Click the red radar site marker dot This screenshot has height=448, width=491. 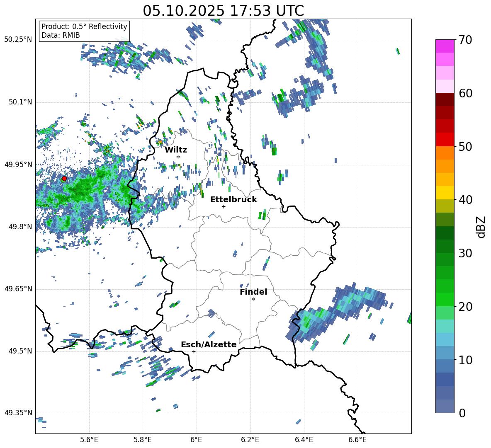click(x=64, y=179)
